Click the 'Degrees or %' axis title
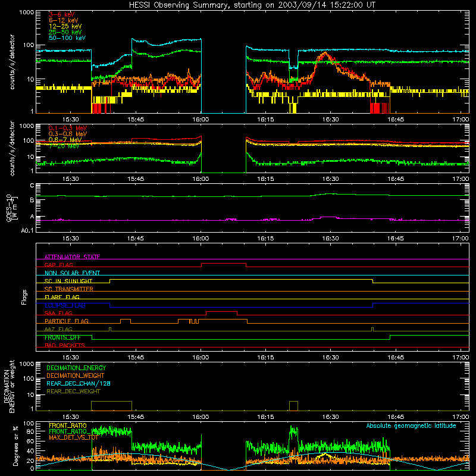This screenshot has height=476, width=476. tap(15, 446)
